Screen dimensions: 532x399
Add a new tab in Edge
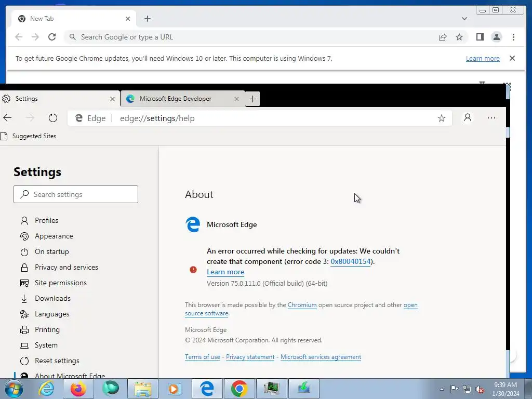coord(252,99)
